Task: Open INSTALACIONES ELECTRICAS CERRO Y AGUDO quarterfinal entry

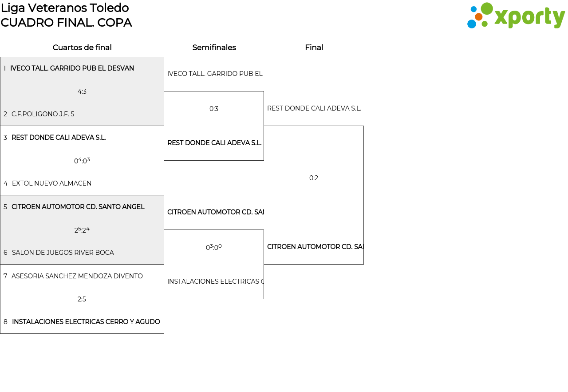Action: click(x=86, y=322)
